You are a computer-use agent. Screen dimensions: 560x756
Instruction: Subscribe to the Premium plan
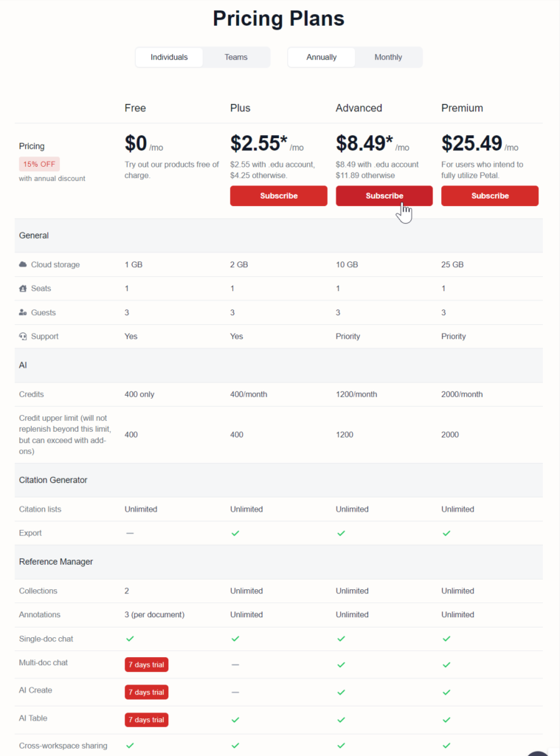point(490,196)
